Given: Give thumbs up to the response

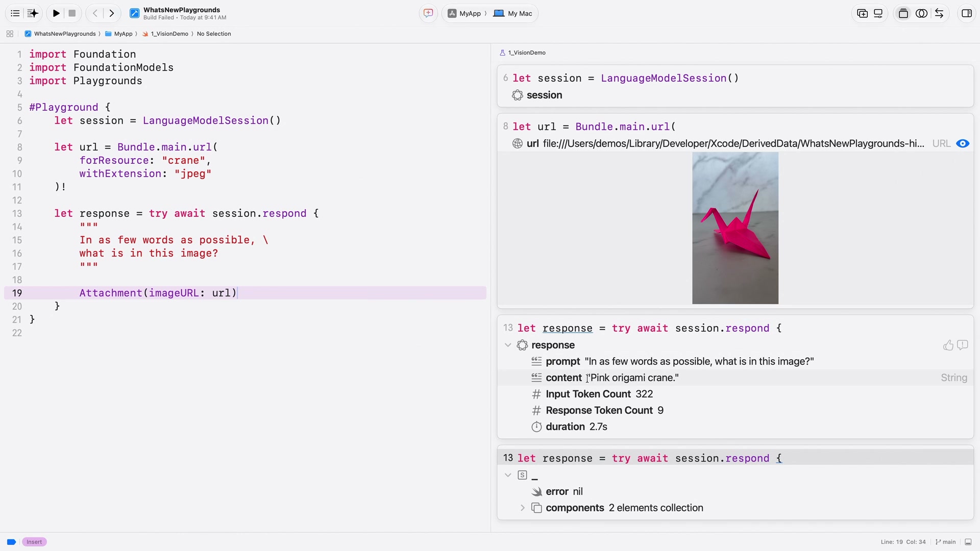Looking at the screenshot, I should (x=948, y=345).
